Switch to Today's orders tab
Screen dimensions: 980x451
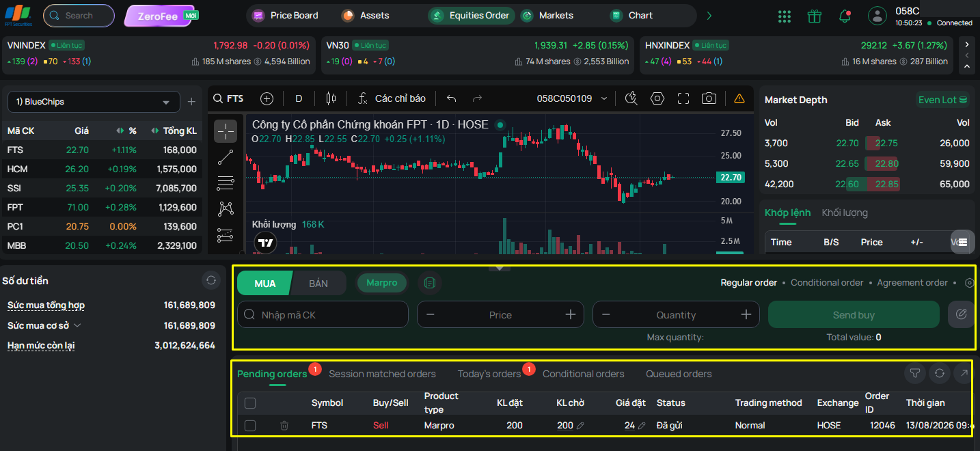pos(489,374)
